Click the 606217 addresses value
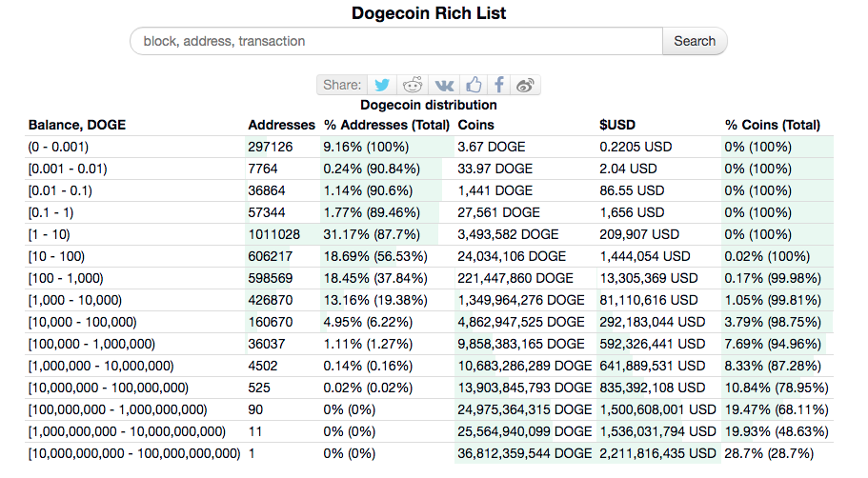 pyautogui.click(x=271, y=257)
